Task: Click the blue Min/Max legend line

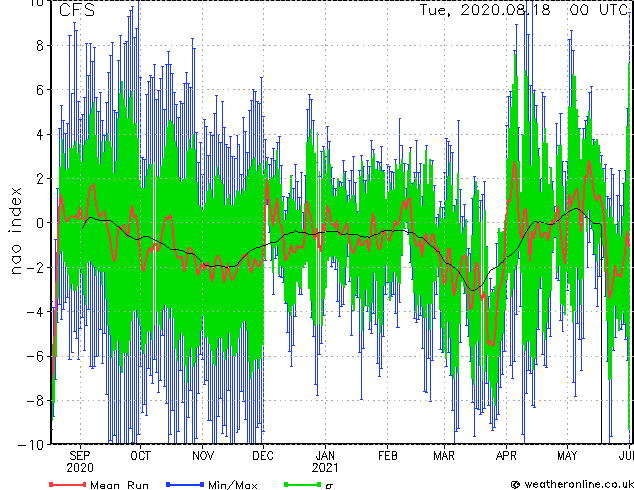Action: (x=185, y=484)
